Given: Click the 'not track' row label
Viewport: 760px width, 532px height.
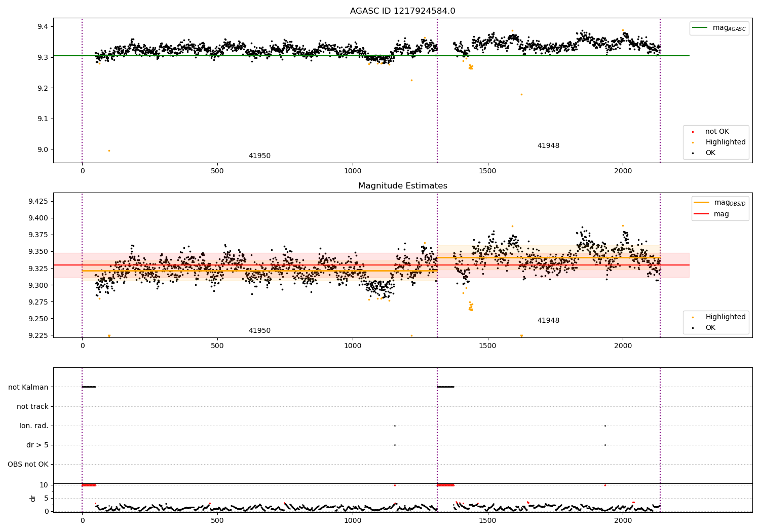Looking at the screenshot, I should pos(32,406).
